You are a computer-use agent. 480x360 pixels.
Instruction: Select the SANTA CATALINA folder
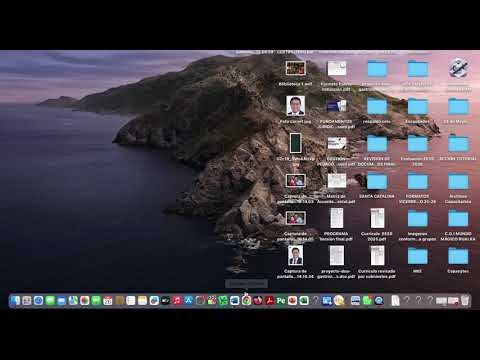pos(377,182)
